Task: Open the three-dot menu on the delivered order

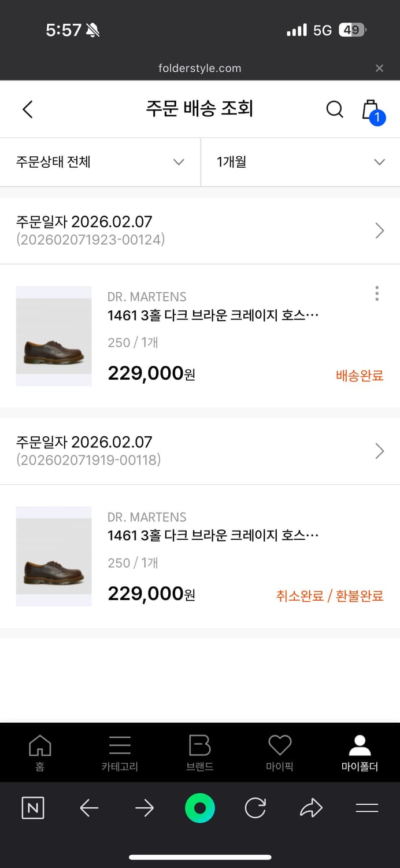Action: 376,293
